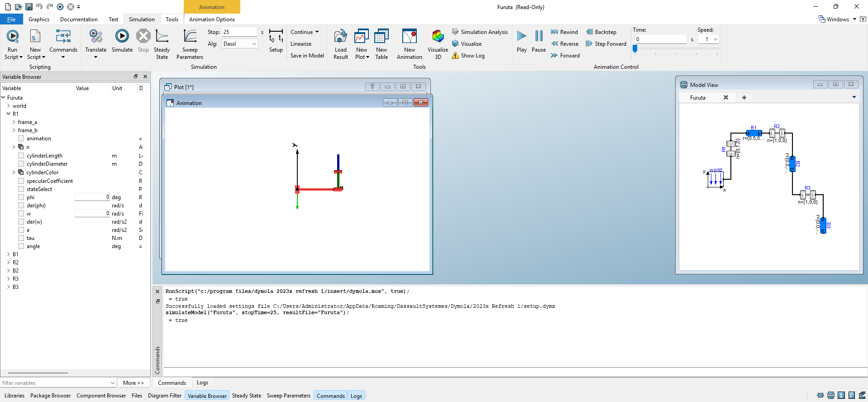Open the simulation Setup icon
This screenshot has height=402, width=868.
276,36
